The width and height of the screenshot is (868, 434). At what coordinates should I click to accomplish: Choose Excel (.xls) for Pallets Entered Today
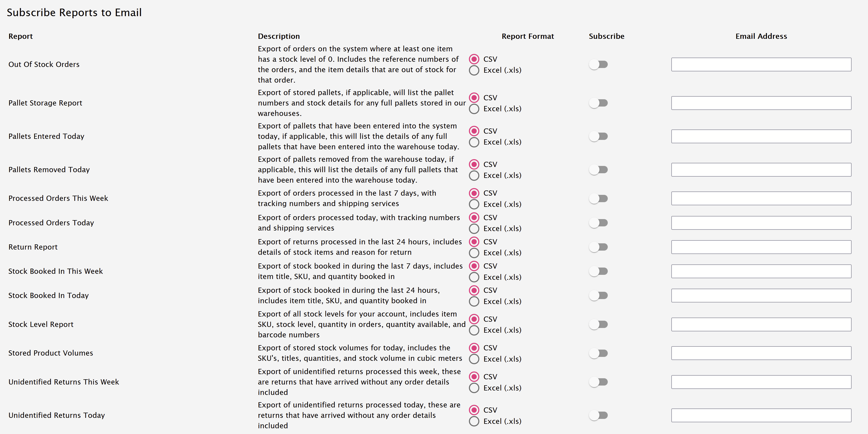(x=474, y=142)
